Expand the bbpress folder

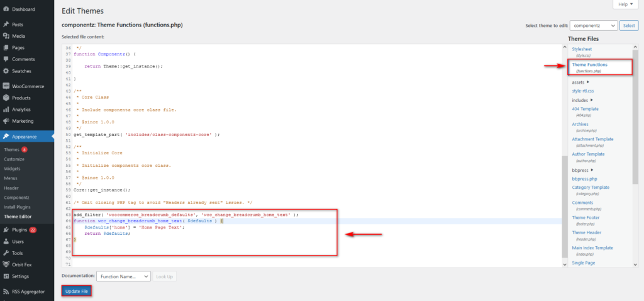click(x=582, y=169)
